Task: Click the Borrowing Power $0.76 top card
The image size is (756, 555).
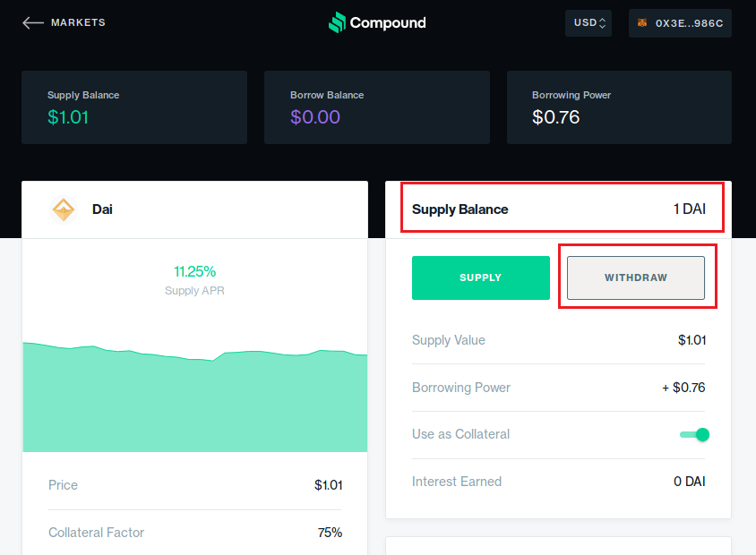Action: click(619, 107)
